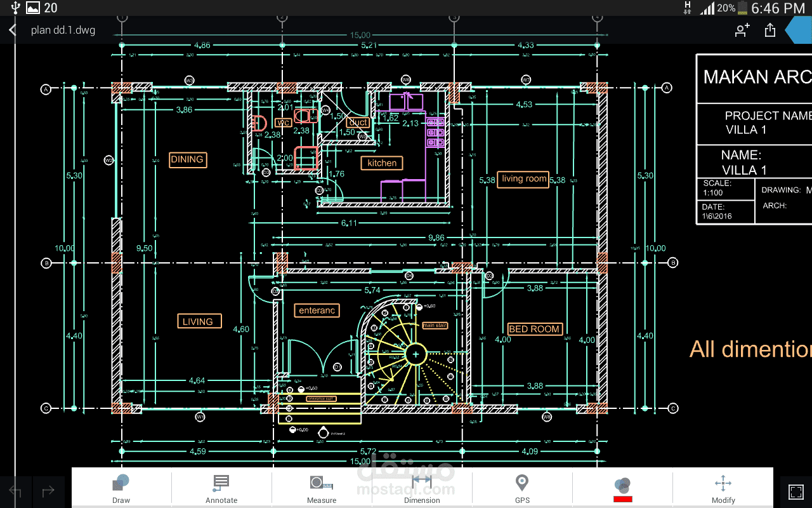Tap the center of the spiral staircase
The image size is (812, 508).
pos(415,354)
